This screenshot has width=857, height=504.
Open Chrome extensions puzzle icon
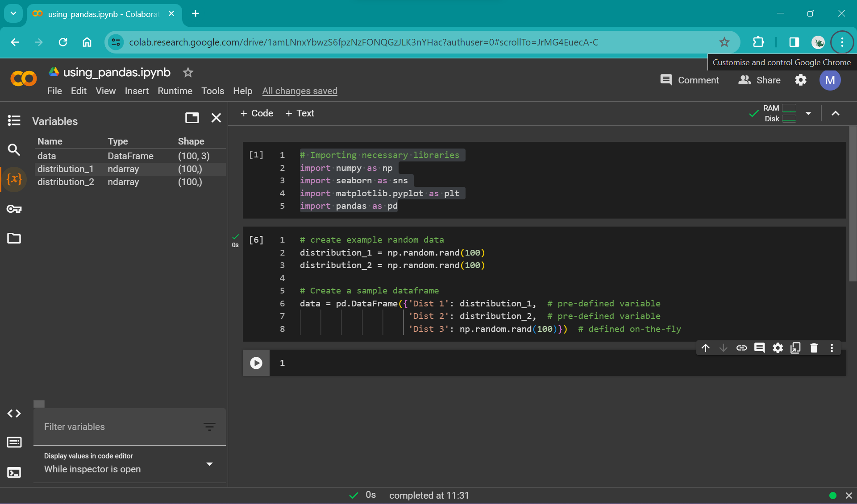758,42
